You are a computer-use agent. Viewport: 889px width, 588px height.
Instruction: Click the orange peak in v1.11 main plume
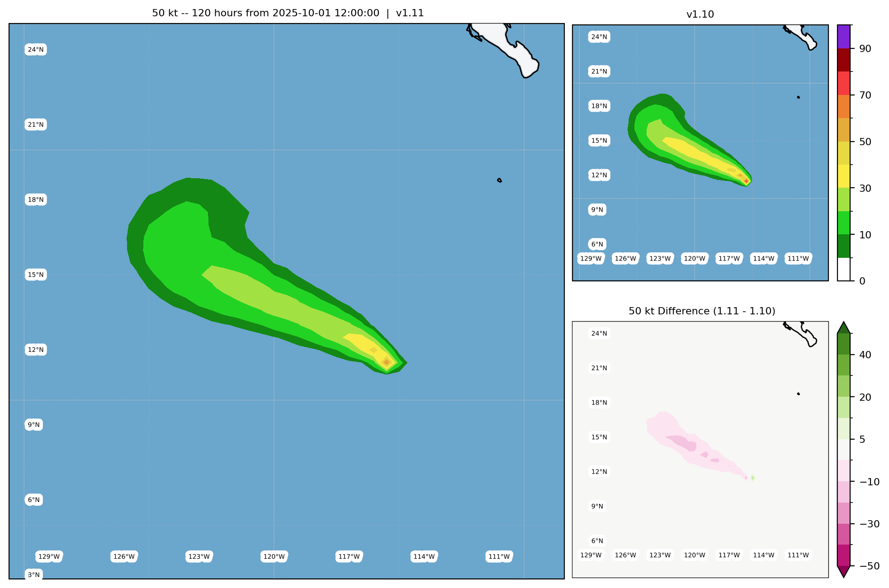coord(387,362)
